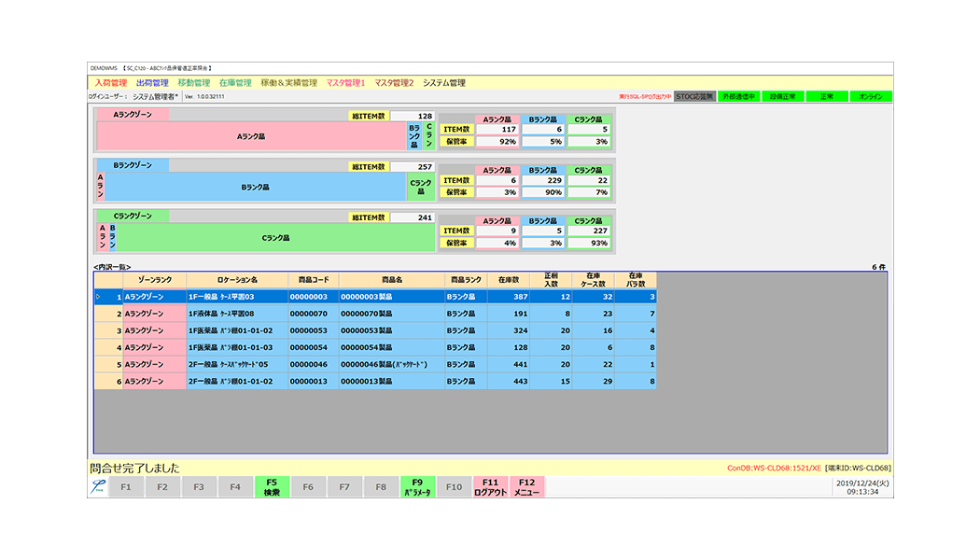Screen dimensions: 980x560
Task: Click the ログインユーザー システム管理者 label
Action: pos(133,97)
